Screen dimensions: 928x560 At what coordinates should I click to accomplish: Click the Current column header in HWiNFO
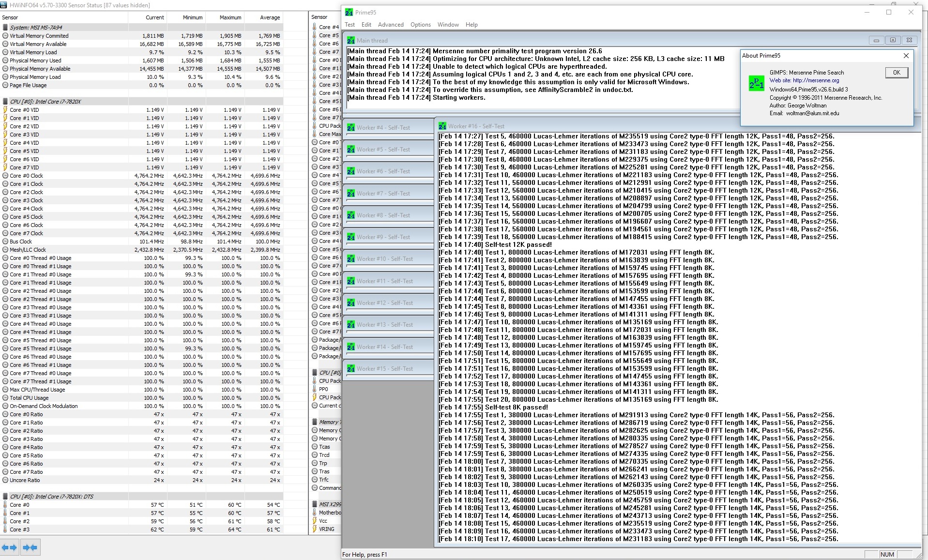coord(148,17)
